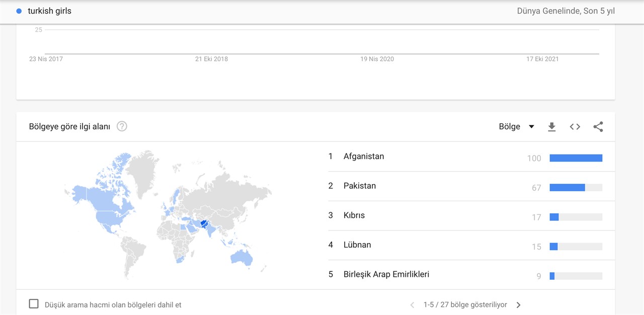Click Australia on the world map
Viewport: 644px width, 315px height.
pos(240,257)
